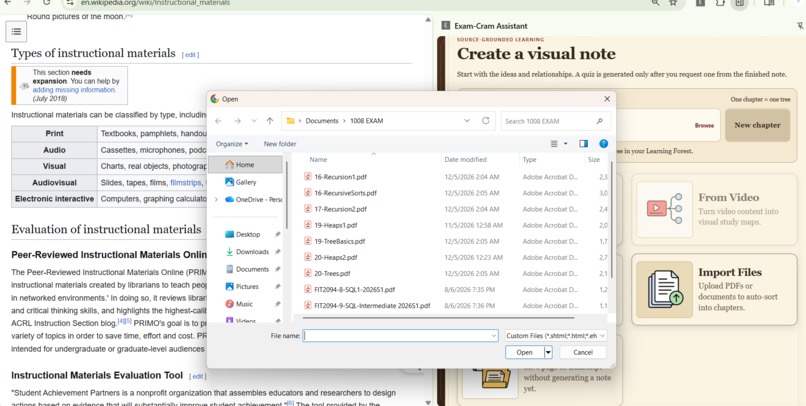
Task: Edit the Instructional Materials Evaluation Tool section
Action: [198, 377]
